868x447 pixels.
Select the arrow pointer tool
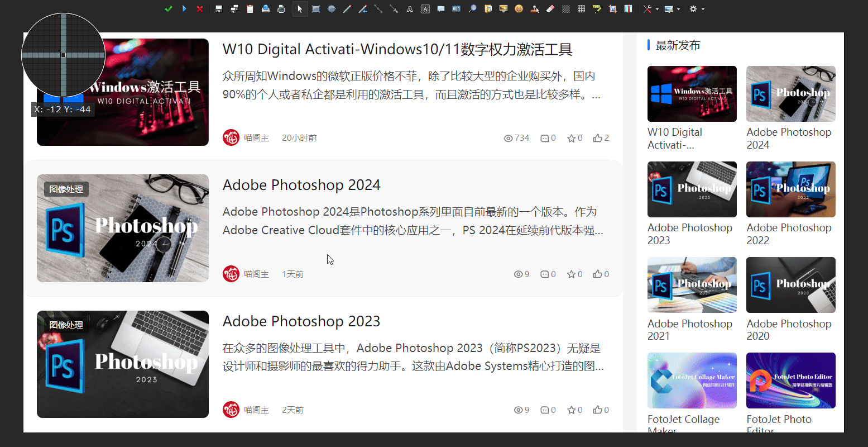pos(300,9)
